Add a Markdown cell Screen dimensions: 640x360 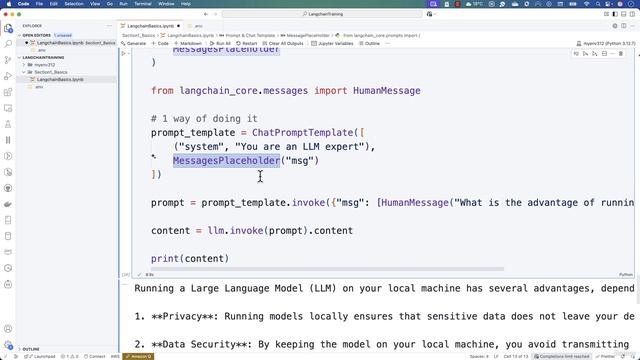(x=188, y=43)
